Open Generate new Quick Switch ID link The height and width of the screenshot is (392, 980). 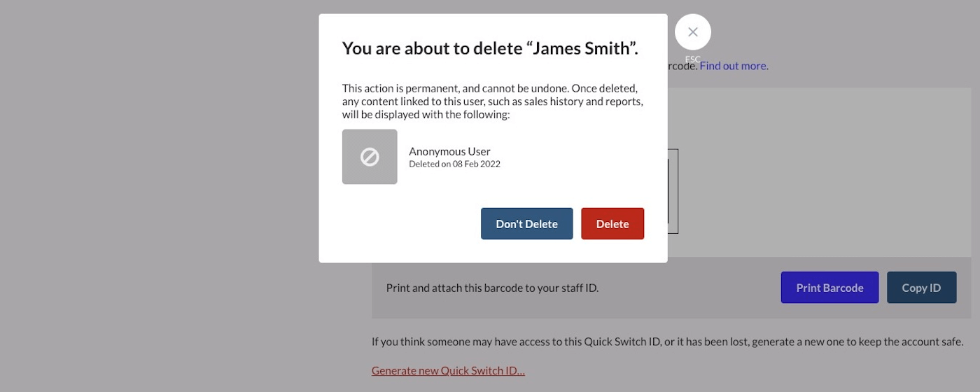448,370
